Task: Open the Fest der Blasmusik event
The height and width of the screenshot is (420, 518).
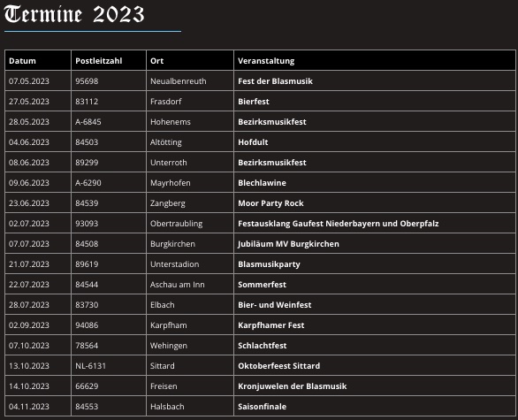Action: pyautogui.click(x=275, y=81)
